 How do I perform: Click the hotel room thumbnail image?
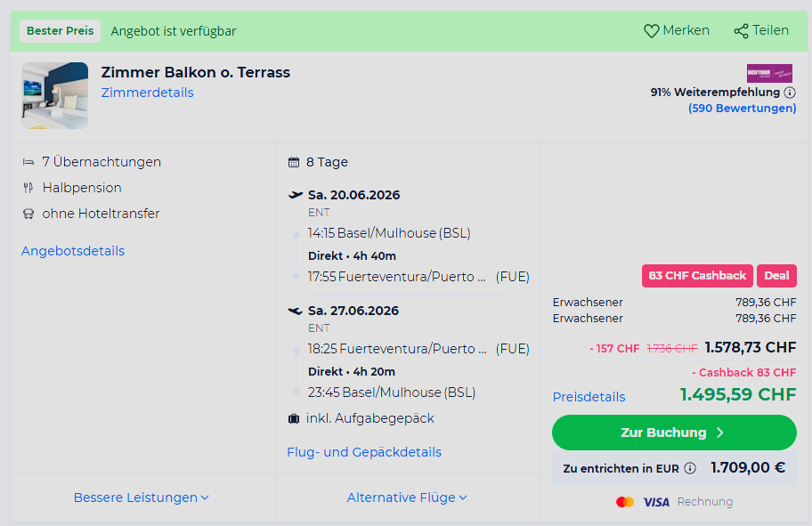click(55, 96)
